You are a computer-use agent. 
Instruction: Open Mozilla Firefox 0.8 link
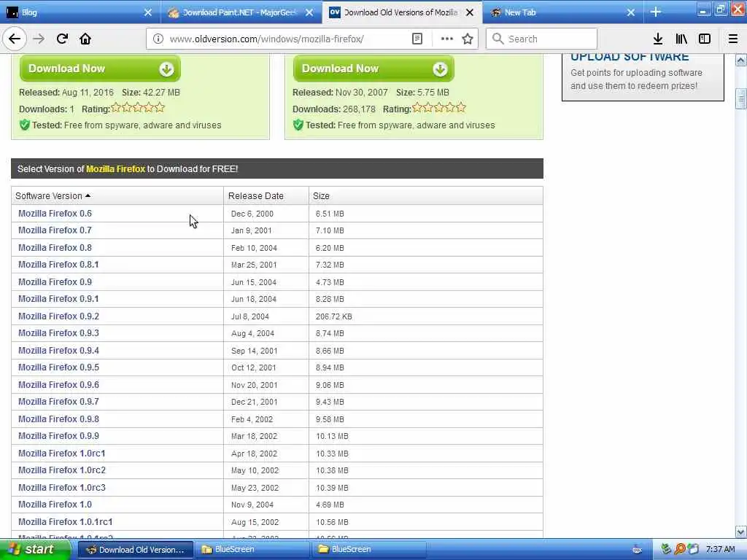pyautogui.click(x=55, y=248)
